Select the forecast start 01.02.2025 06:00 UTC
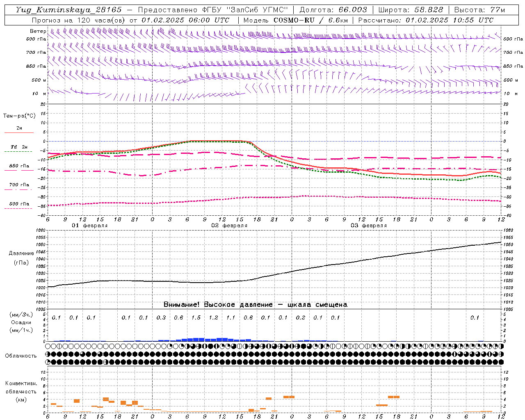The width and height of the screenshot is (525, 420). 185,20
